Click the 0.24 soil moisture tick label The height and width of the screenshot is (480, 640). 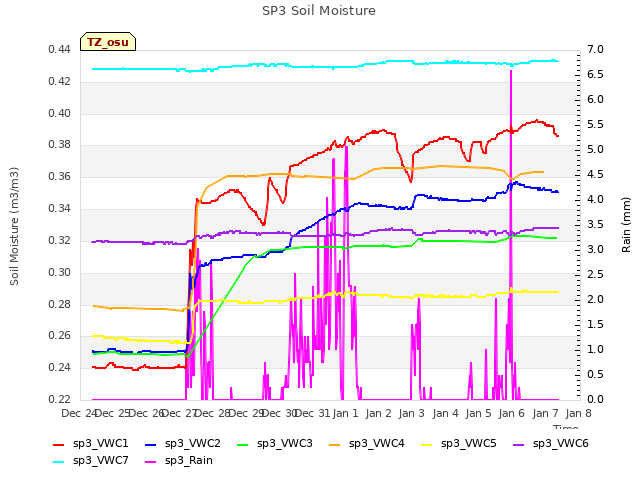point(59,368)
